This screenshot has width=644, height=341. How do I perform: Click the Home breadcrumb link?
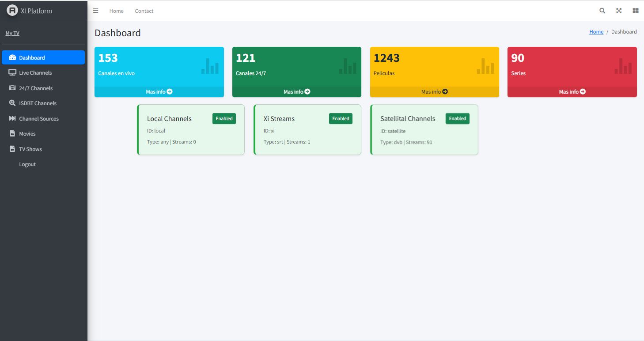596,32
